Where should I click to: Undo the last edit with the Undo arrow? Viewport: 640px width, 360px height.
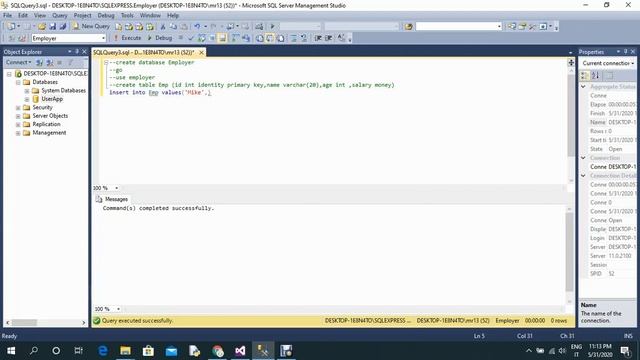click(197, 27)
